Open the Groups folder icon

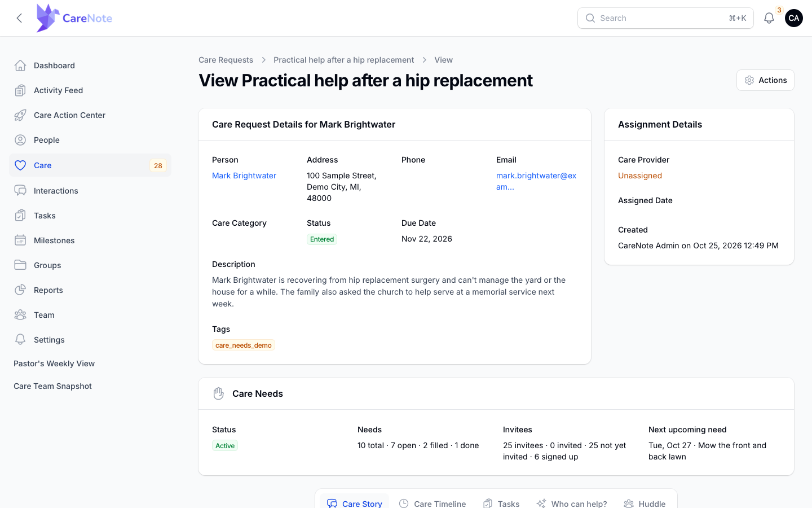point(20,265)
